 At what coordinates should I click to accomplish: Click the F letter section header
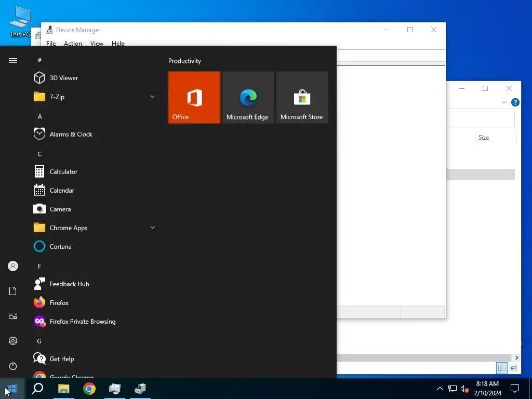(39, 267)
